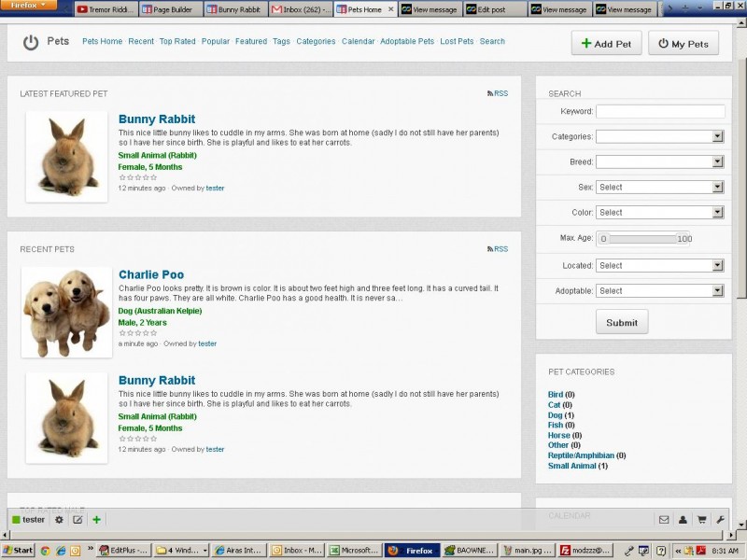
Task: Click RSS feed icon in Latest Featured Pet
Action: coord(489,94)
